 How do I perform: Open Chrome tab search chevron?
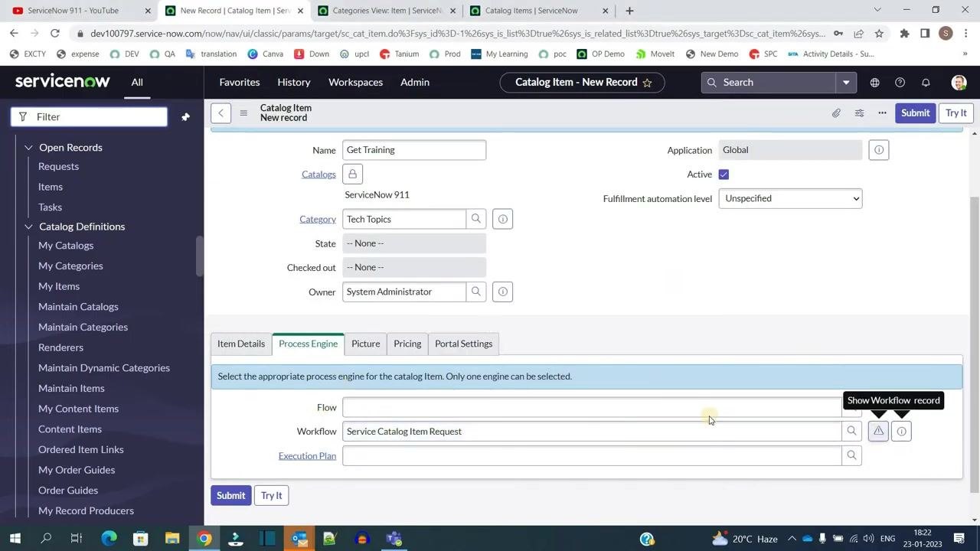(x=877, y=11)
